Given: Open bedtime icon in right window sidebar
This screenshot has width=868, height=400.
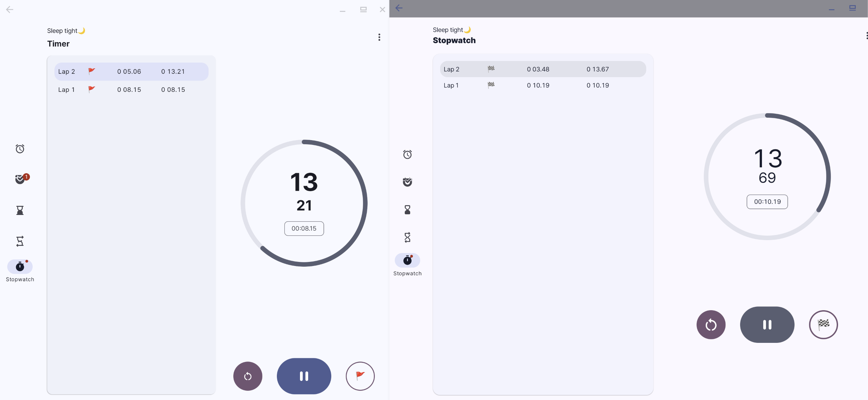Looking at the screenshot, I should pos(407,182).
